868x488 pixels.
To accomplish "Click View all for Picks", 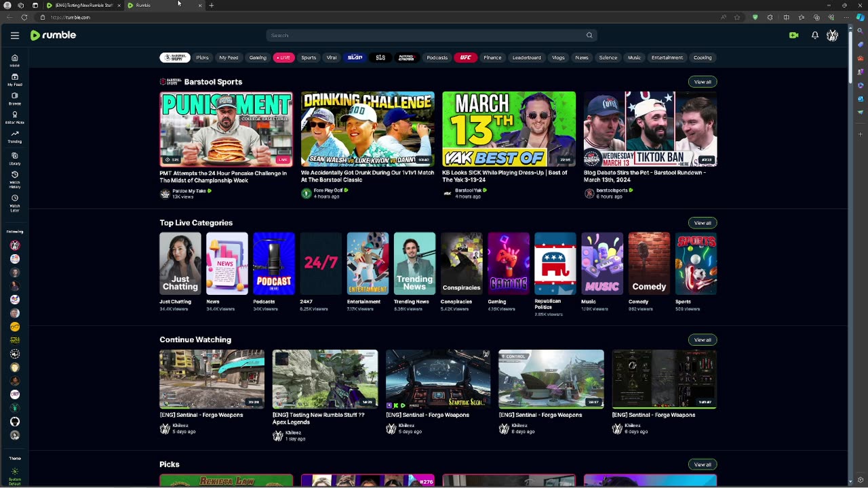I will pos(703,464).
